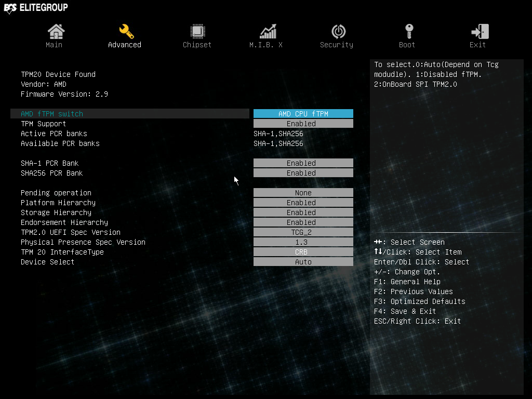
Task: Select the AMD fTPM switch row label
Action: click(x=52, y=114)
